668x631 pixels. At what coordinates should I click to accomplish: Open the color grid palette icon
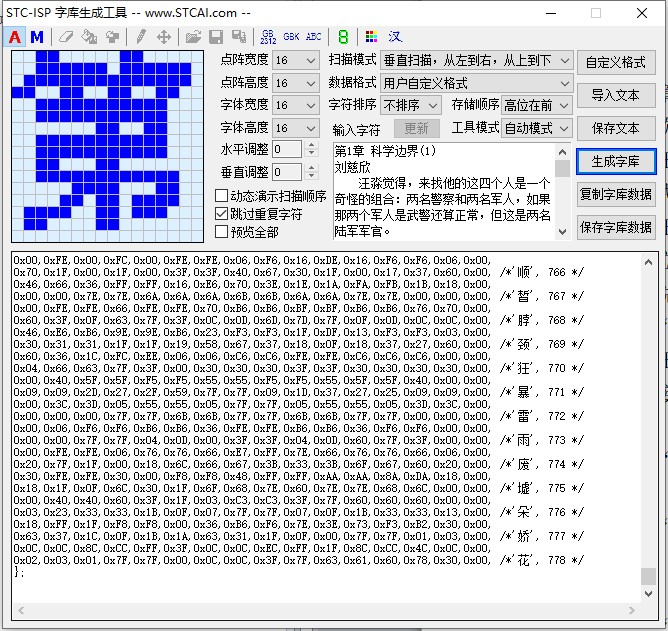point(371,37)
